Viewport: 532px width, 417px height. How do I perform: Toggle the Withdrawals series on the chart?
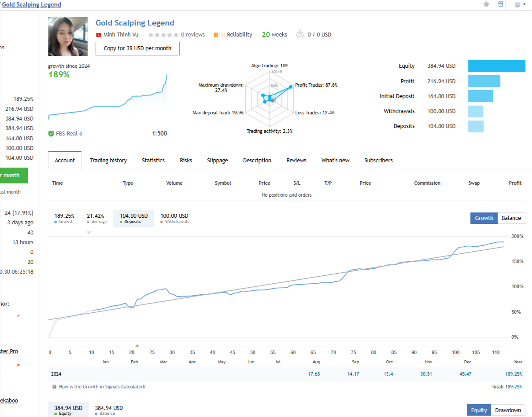point(174,218)
